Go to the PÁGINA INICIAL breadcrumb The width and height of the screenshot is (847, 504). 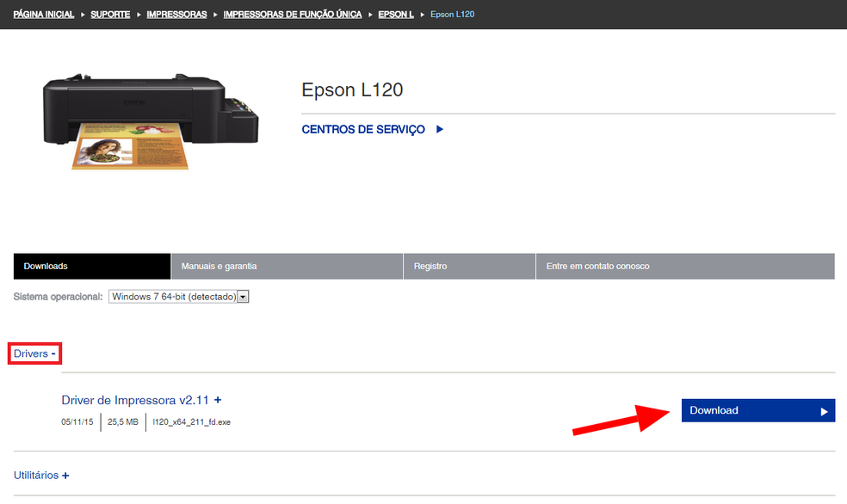(44, 15)
